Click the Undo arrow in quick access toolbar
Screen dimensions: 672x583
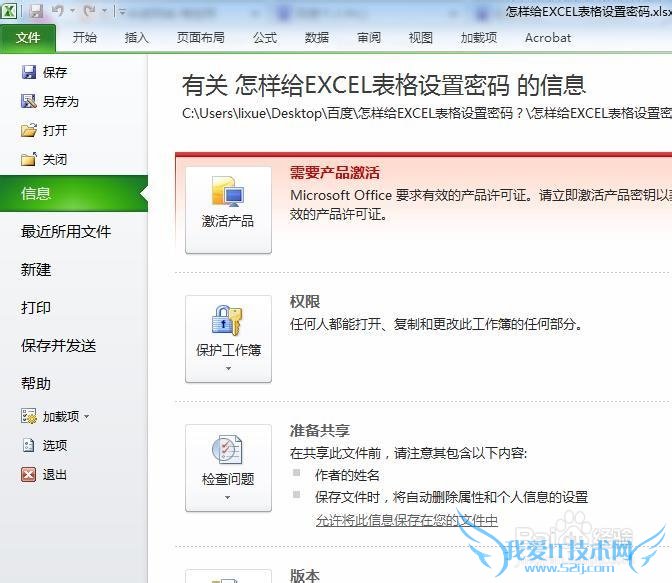click(x=57, y=11)
